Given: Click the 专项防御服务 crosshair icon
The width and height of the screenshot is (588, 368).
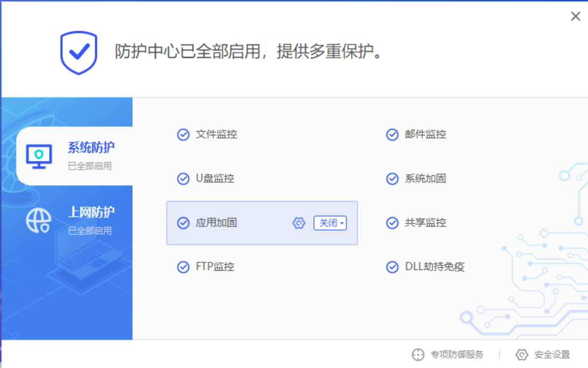Looking at the screenshot, I should 418,354.
